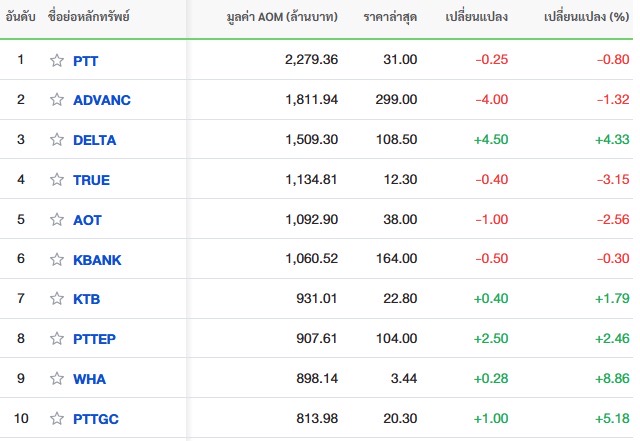640x441 pixels.
Task: Go to the DELTA stock details
Action: (x=94, y=140)
